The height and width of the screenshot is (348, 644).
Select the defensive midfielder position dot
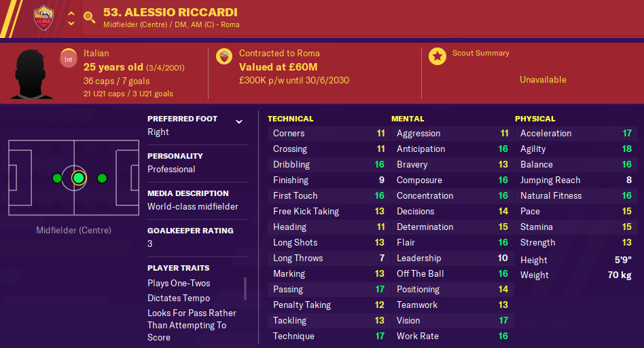click(57, 178)
